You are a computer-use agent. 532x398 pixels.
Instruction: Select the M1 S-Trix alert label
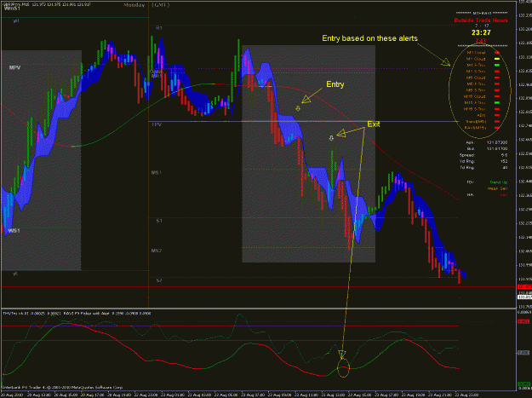click(476, 72)
